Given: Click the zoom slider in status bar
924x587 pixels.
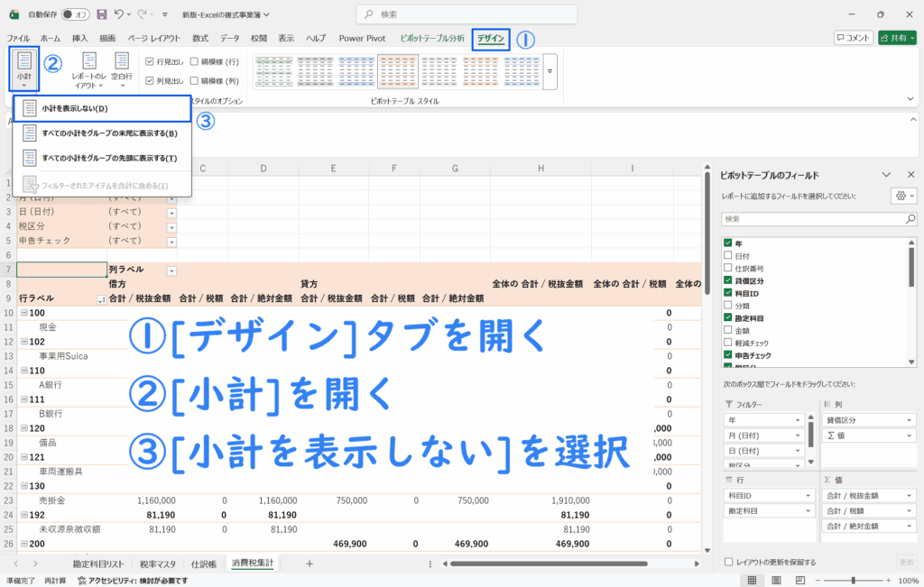Looking at the screenshot, I should pyautogui.click(x=853, y=581).
